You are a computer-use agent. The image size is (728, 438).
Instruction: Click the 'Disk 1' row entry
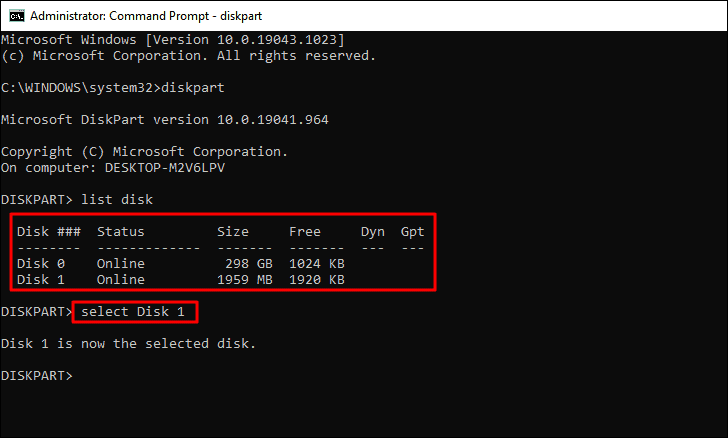(x=41, y=280)
